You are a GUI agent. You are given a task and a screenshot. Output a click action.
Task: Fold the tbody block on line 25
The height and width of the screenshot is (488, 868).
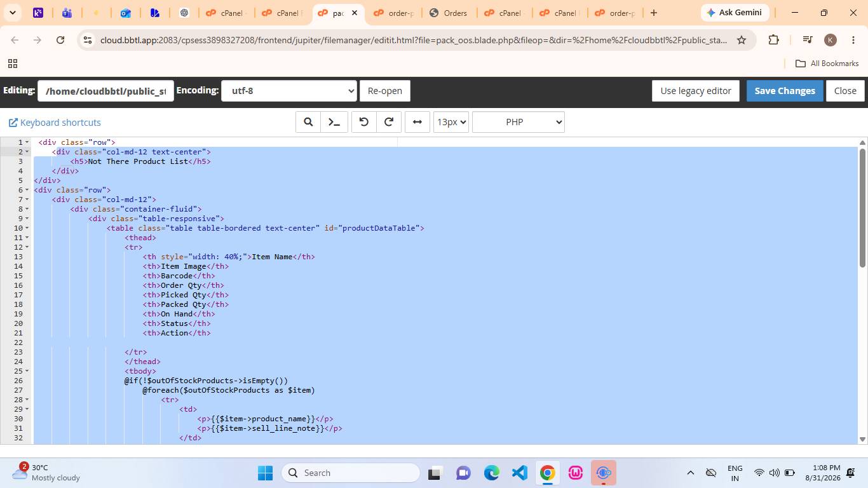[x=27, y=371]
